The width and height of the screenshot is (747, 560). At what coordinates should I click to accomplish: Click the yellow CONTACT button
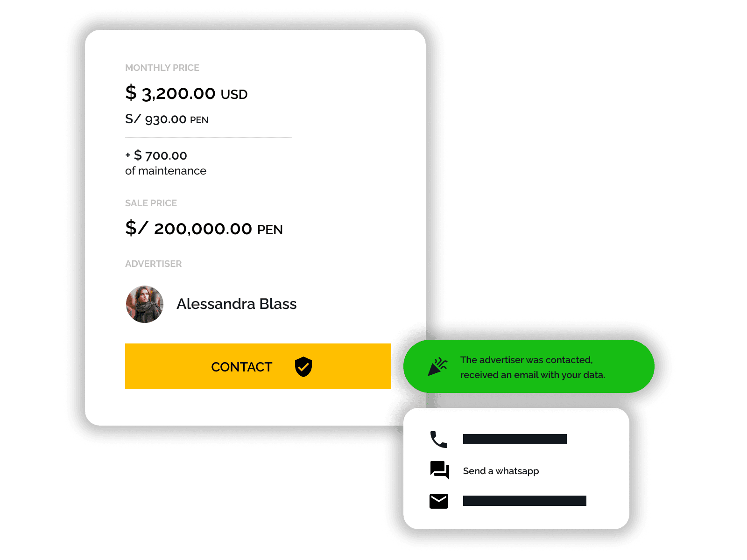(258, 366)
